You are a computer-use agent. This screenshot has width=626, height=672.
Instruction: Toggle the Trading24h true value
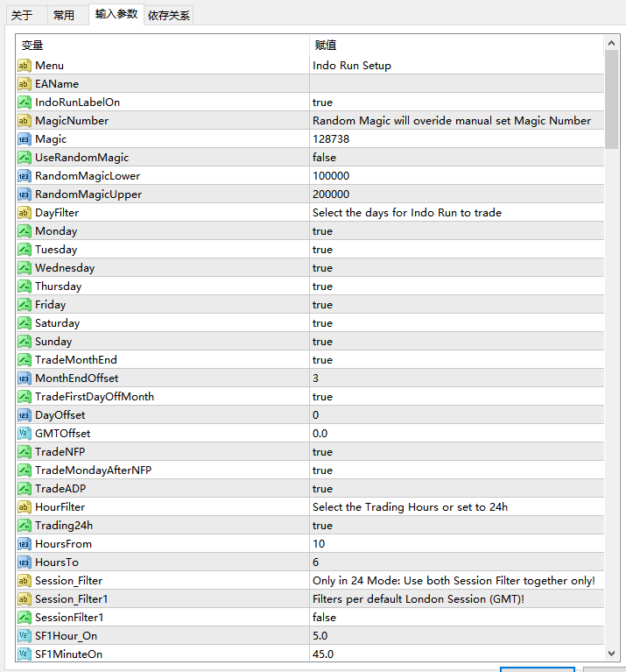[x=322, y=526]
